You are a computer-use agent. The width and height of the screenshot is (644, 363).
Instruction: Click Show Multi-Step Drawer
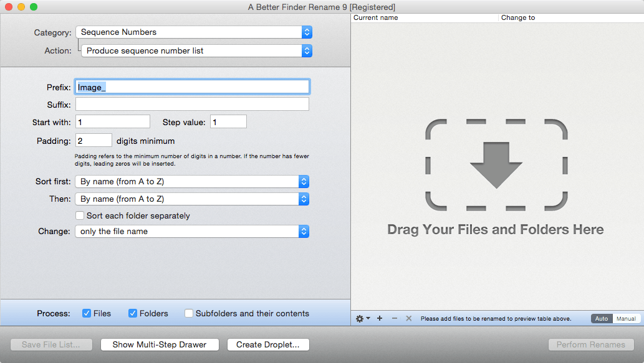click(160, 344)
